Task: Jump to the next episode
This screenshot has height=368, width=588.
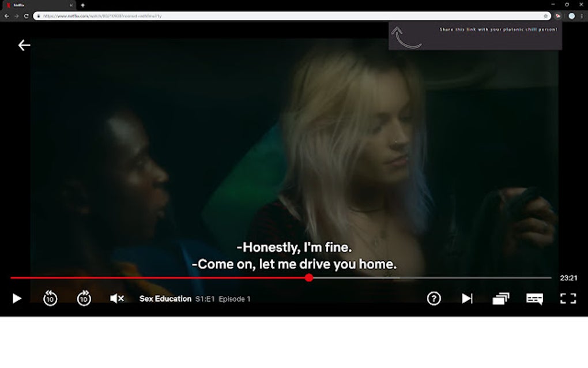Action: tap(468, 298)
